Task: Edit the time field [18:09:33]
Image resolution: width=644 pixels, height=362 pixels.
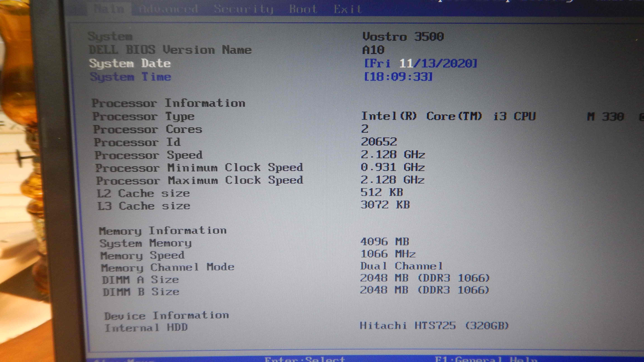Action: point(398,76)
